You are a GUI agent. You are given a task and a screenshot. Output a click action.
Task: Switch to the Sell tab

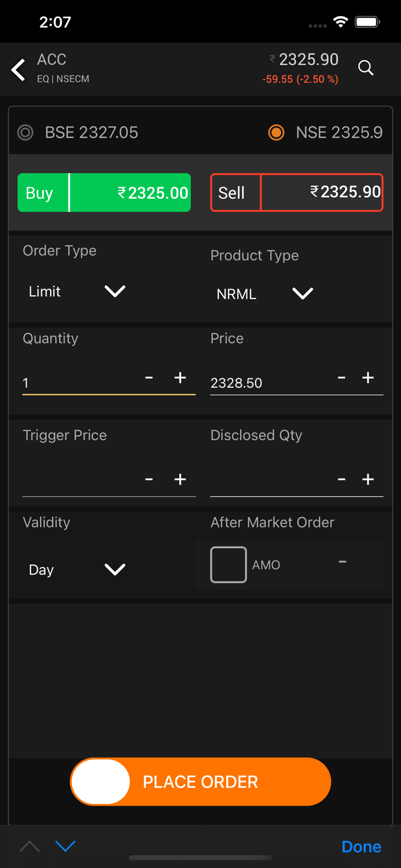click(296, 193)
